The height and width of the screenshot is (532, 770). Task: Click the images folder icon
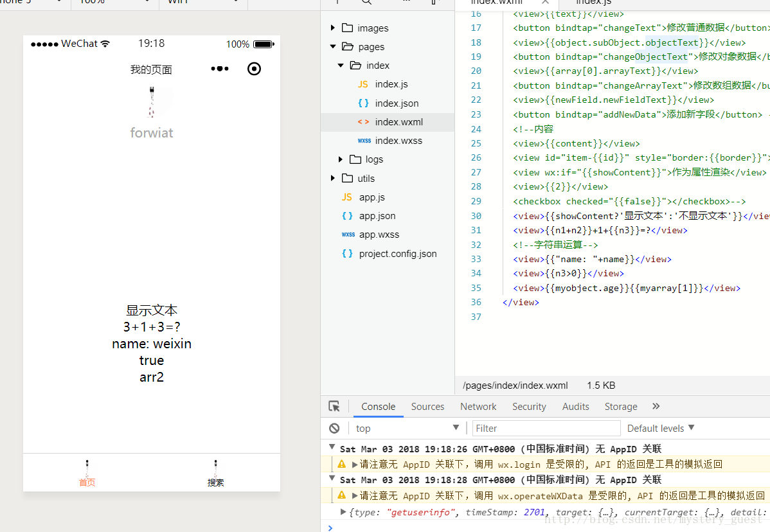pyautogui.click(x=347, y=28)
